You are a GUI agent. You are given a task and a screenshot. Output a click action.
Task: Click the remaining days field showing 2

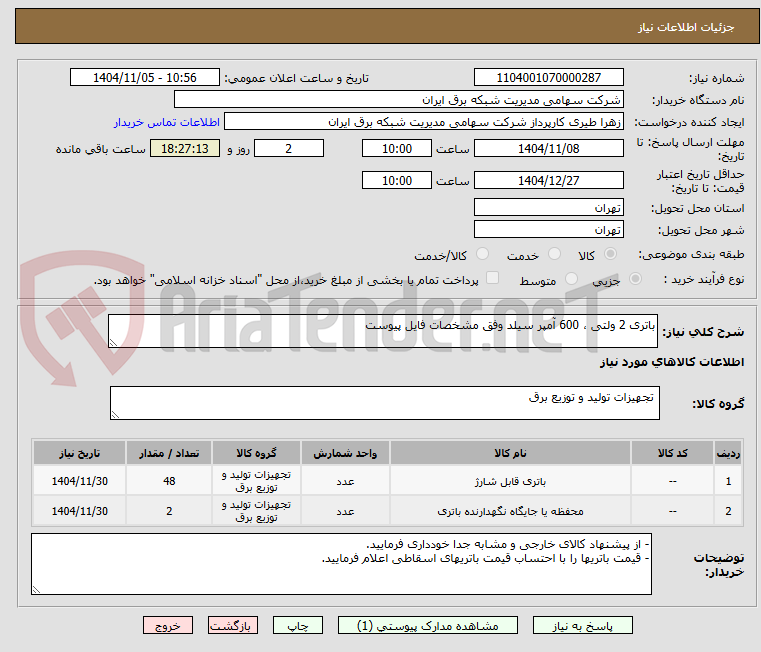point(289,148)
